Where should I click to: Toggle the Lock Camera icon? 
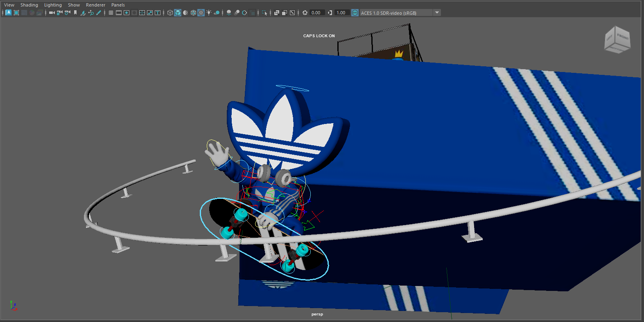[59, 13]
